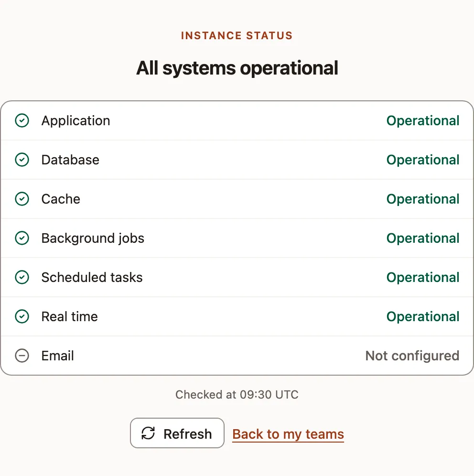The image size is (474, 476).
Task: Select the Cache label text
Action: pyautogui.click(x=61, y=199)
